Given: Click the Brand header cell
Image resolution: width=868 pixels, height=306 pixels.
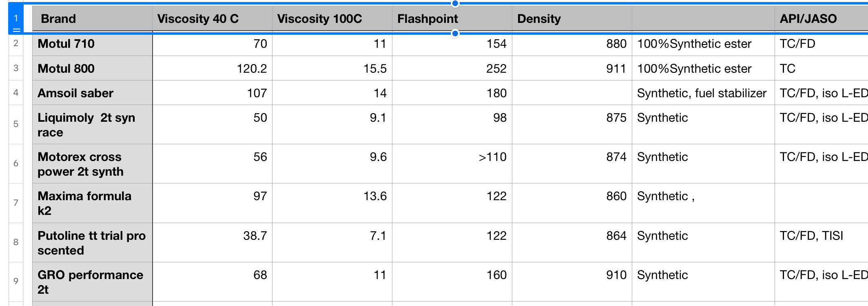Looking at the screenshot, I should click(x=92, y=19).
